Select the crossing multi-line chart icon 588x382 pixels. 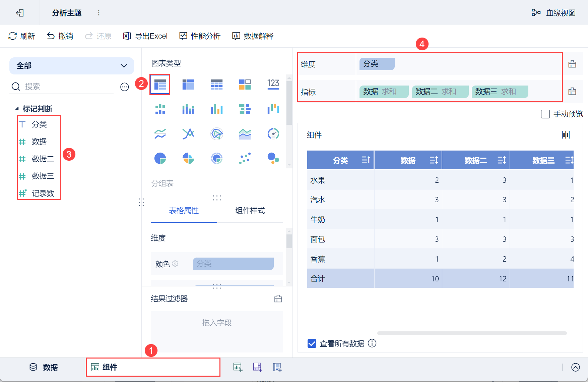tap(188, 134)
